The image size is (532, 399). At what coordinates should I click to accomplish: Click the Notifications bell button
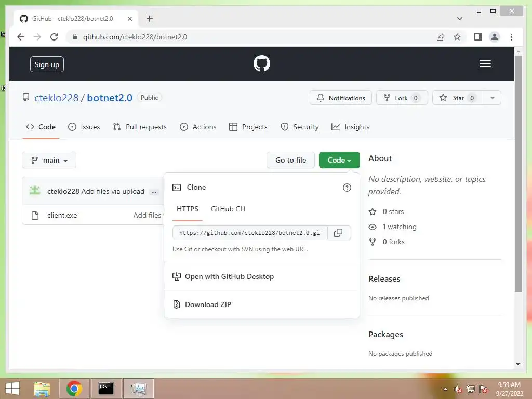(341, 98)
